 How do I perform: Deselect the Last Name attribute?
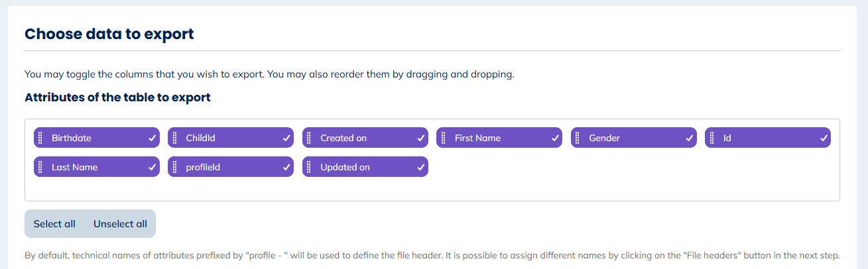(x=152, y=167)
